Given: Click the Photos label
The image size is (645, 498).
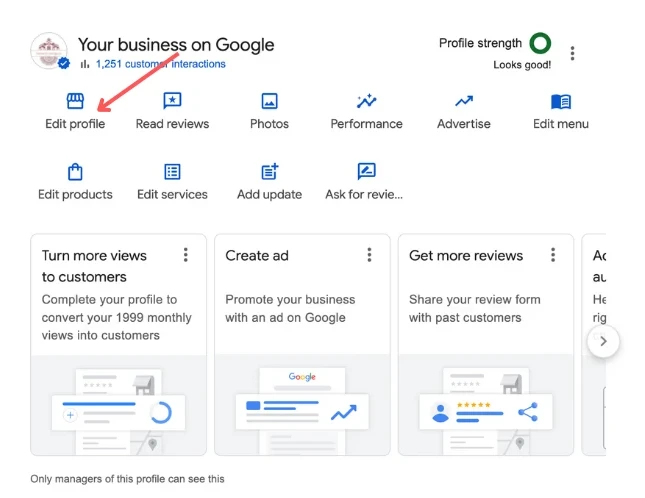Looking at the screenshot, I should 269,124.
